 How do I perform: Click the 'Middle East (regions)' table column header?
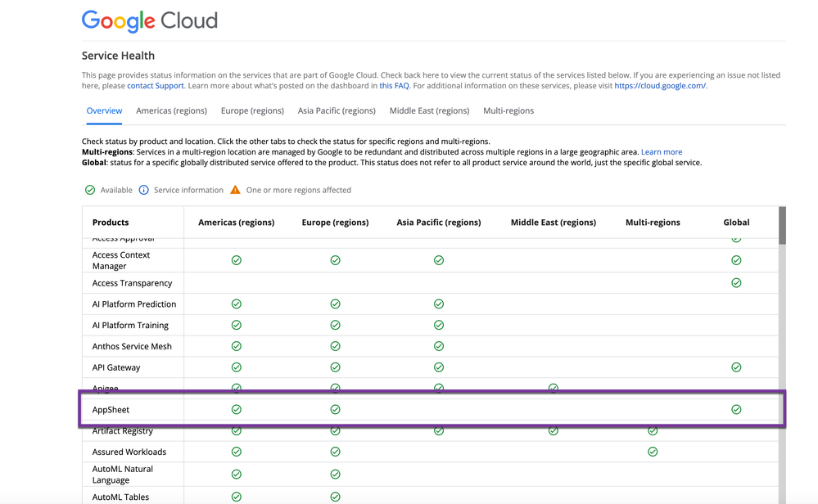[x=554, y=223]
